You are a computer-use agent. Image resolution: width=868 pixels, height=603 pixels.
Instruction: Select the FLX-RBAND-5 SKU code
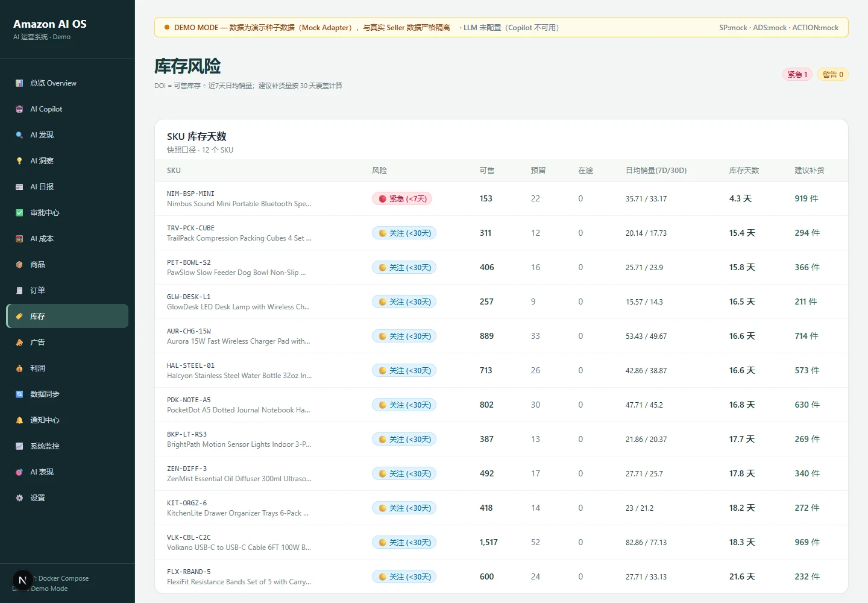(189, 572)
